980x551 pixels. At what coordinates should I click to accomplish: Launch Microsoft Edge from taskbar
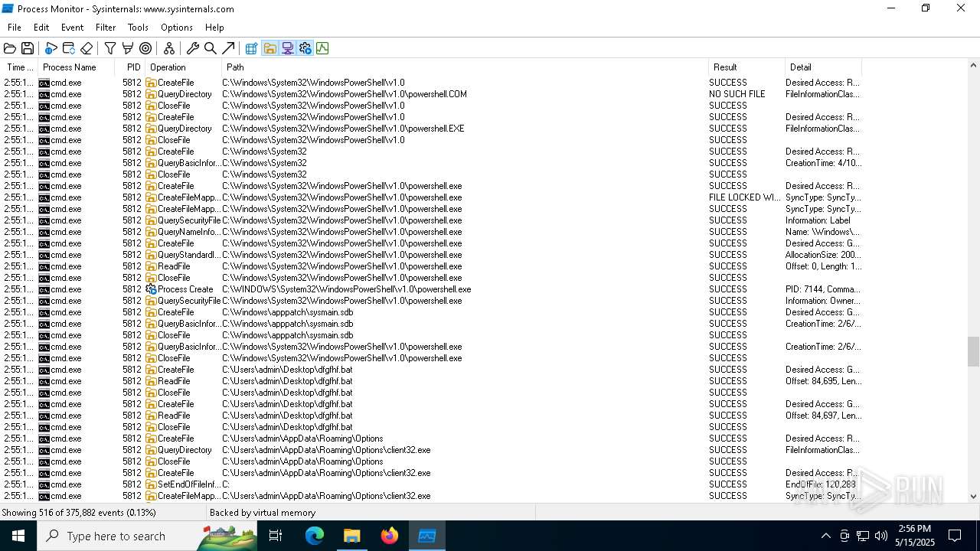[315, 536]
